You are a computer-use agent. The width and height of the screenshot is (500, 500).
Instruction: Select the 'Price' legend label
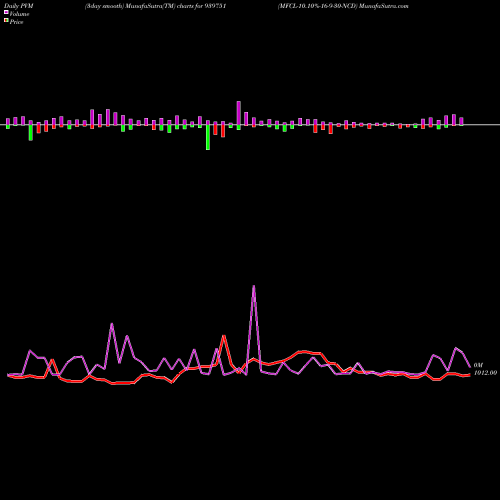[16, 22]
